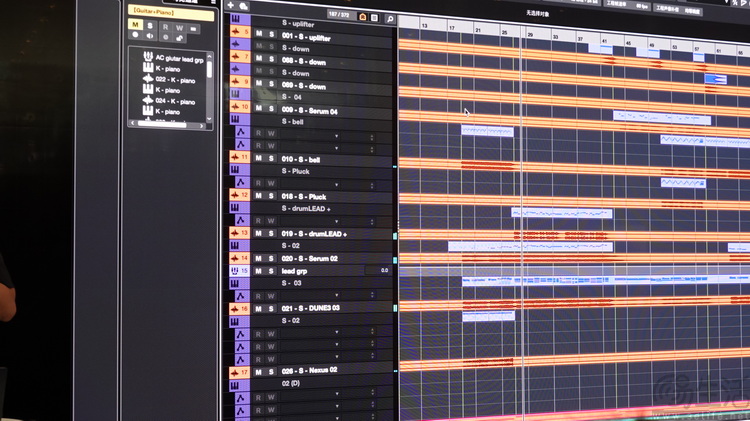This screenshot has height=421, width=750.
Task: Click audio track icon of 001 - S - uplifter
Action: (235, 32)
